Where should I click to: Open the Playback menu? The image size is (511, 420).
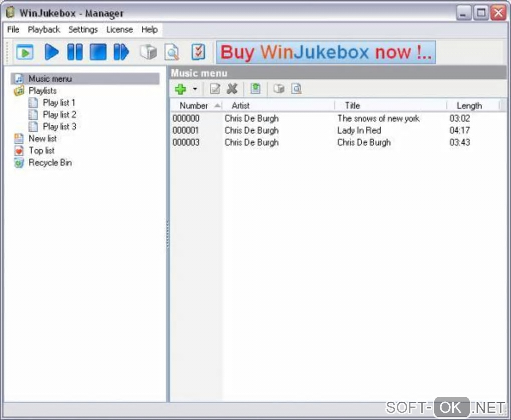pyautogui.click(x=44, y=30)
